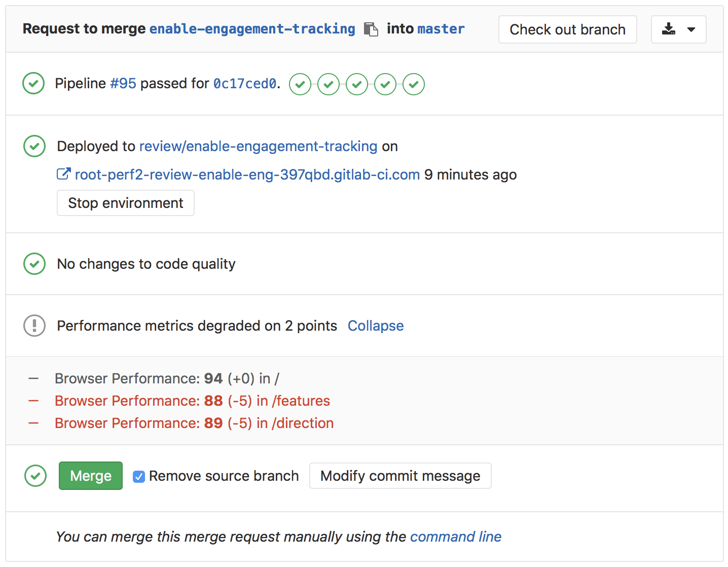728x567 pixels.
Task: Click the download artifacts icon
Action: pyautogui.click(x=669, y=29)
